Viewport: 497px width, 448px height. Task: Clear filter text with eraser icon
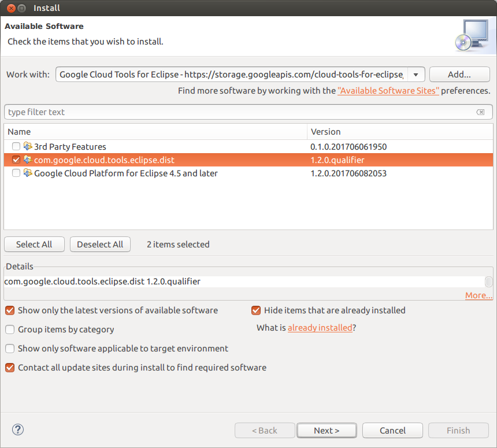pos(480,112)
